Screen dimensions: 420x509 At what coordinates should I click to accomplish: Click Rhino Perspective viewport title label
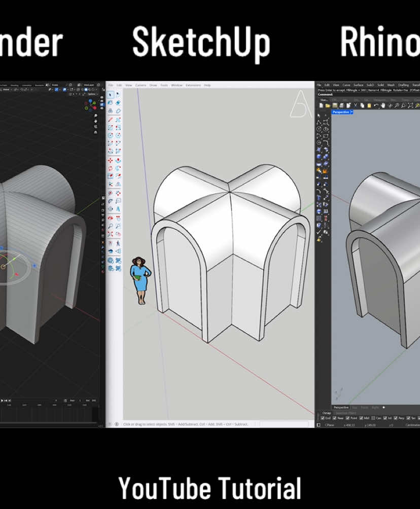coord(341,112)
